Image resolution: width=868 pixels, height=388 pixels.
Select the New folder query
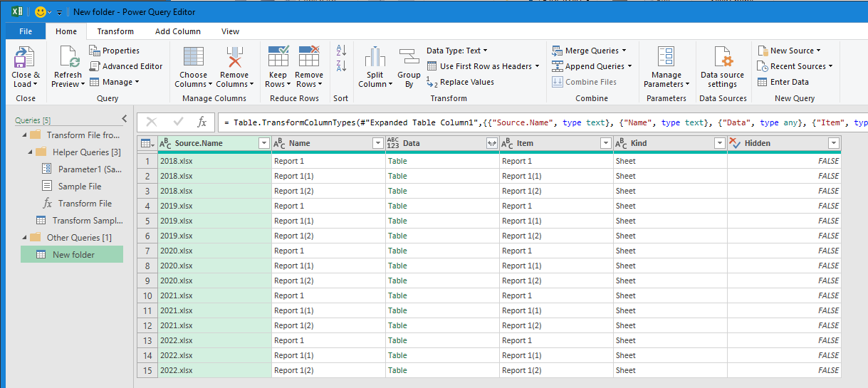[x=72, y=254]
